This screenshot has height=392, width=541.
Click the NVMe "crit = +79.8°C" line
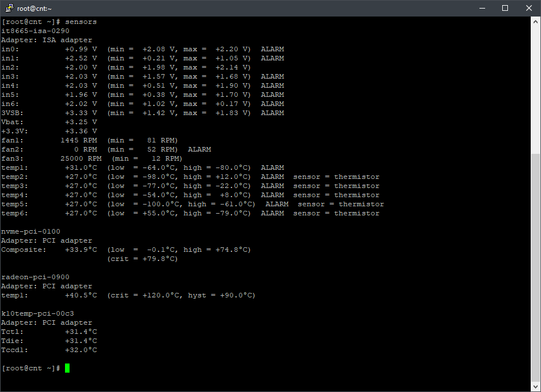click(143, 259)
